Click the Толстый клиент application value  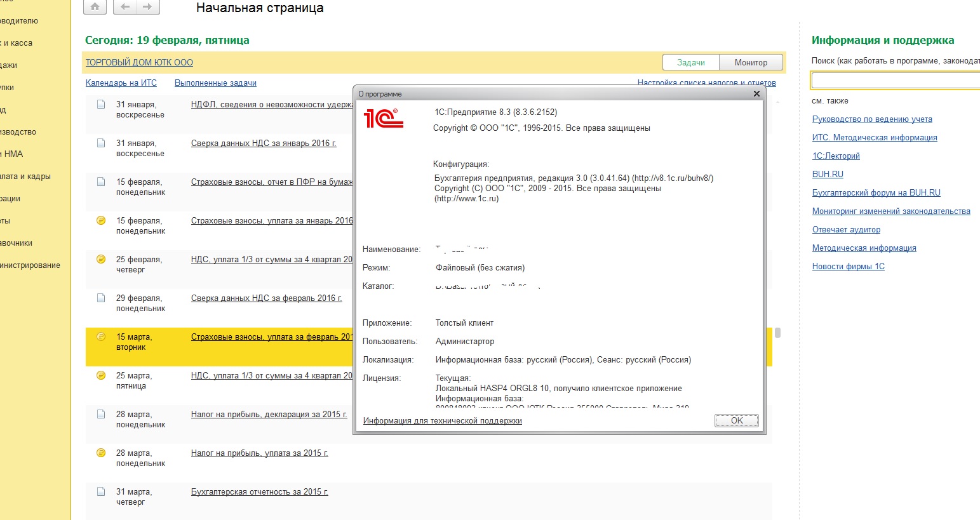464,323
